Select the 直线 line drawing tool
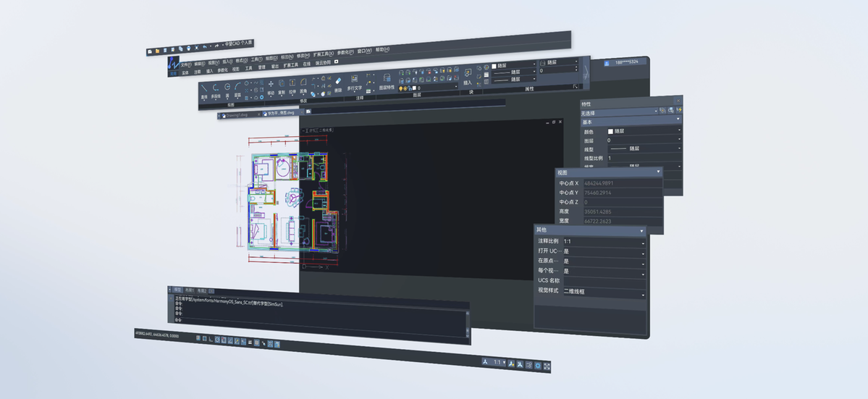Screen dimensions: 868x399 (204, 91)
